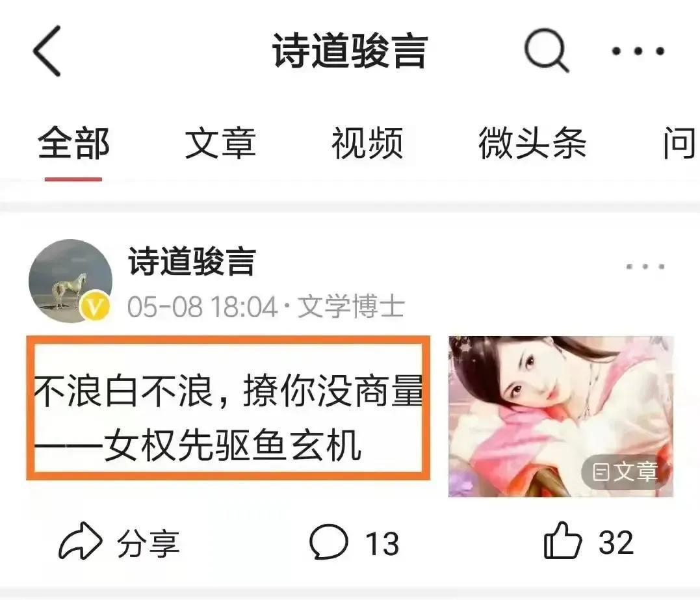Viewport: 700px width, 600px height.
Task: Open comments via speech bubble icon
Action: (x=329, y=541)
